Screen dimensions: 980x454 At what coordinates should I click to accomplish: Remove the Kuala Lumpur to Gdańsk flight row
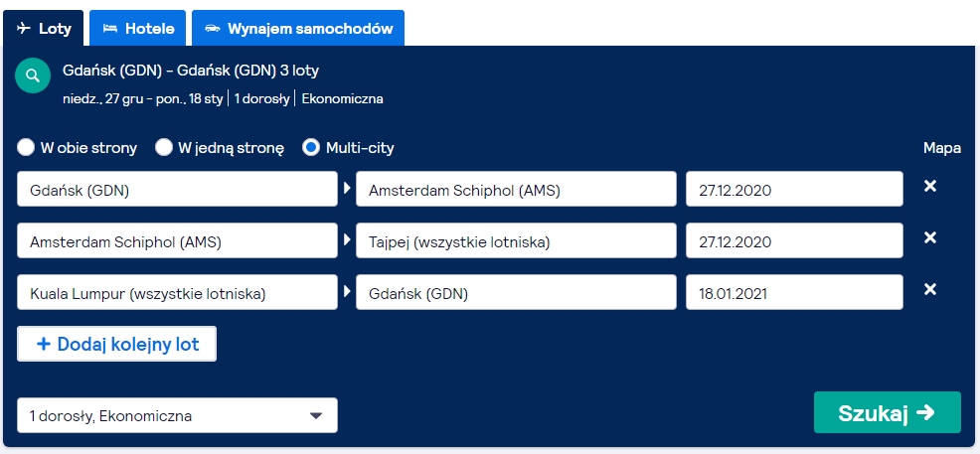pyautogui.click(x=930, y=289)
